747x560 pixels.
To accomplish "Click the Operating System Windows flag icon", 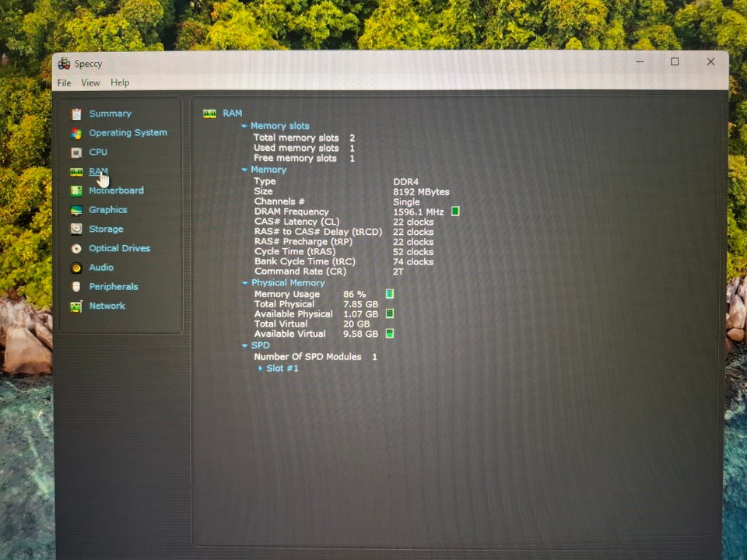I will tap(76, 133).
